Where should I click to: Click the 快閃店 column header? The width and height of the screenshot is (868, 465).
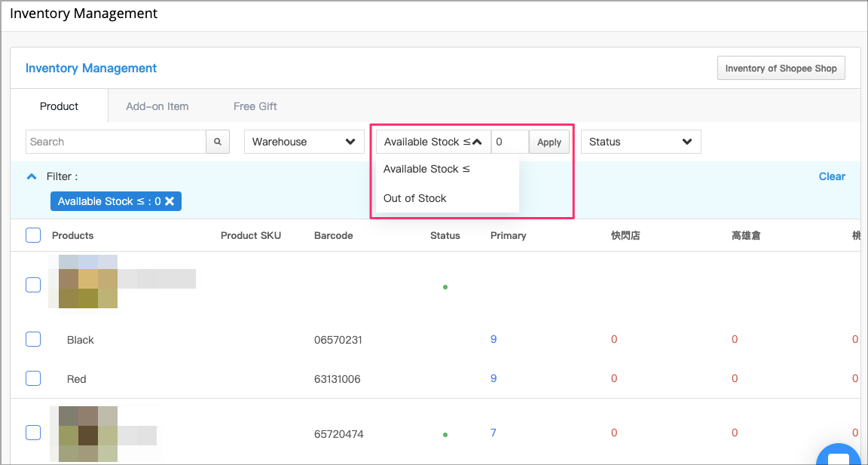click(x=625, y=235)
